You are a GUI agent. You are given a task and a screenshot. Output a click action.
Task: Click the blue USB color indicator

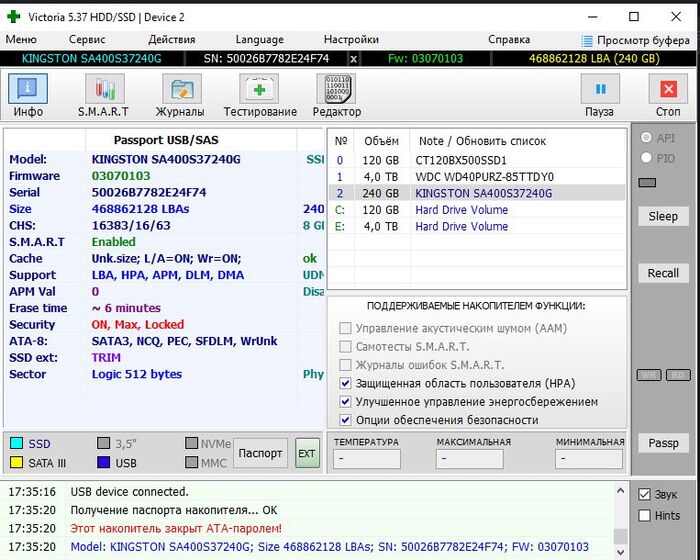click(x=104, y=462)
